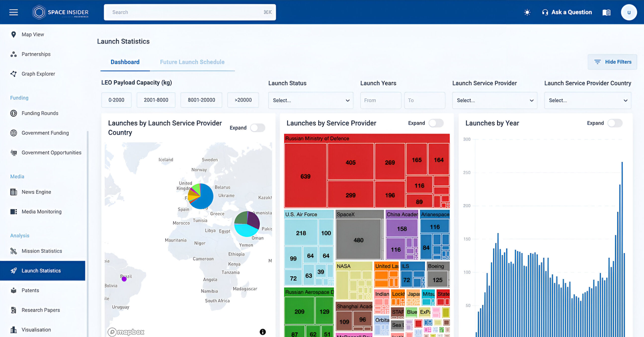
Task: Open the documentation book icon
Action: click(606, 12)
